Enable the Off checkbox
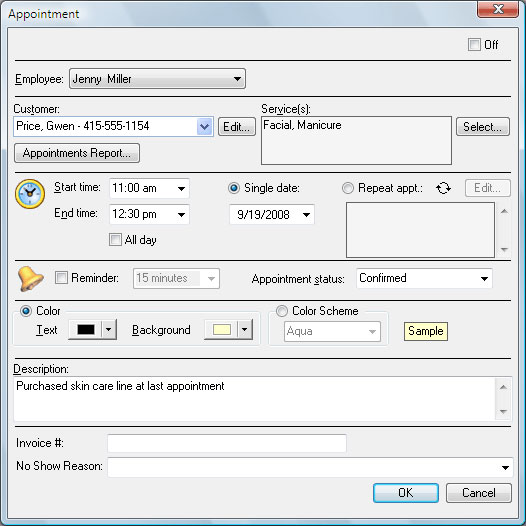Image resolution: width=526 pixels, height=526 pixels. click(x=474, y=45)
